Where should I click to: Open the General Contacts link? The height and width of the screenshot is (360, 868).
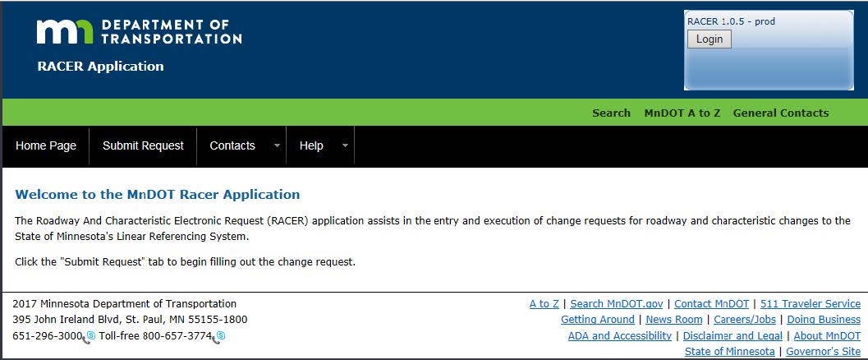click(x=780, y=113)
